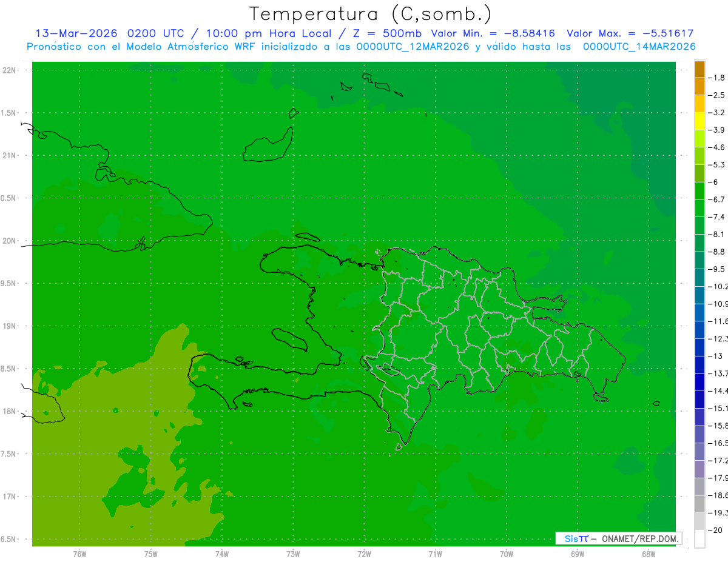Click the 1.5N latitude axis label
This screenshot has height=562, width=728.
click(9, 113)
